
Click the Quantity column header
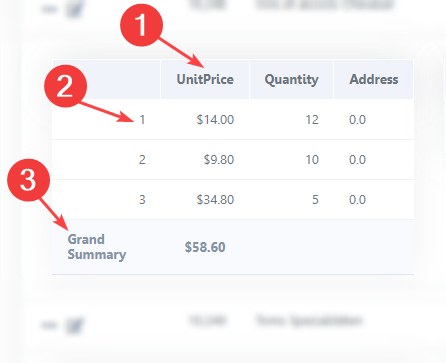tap(291, 79)
